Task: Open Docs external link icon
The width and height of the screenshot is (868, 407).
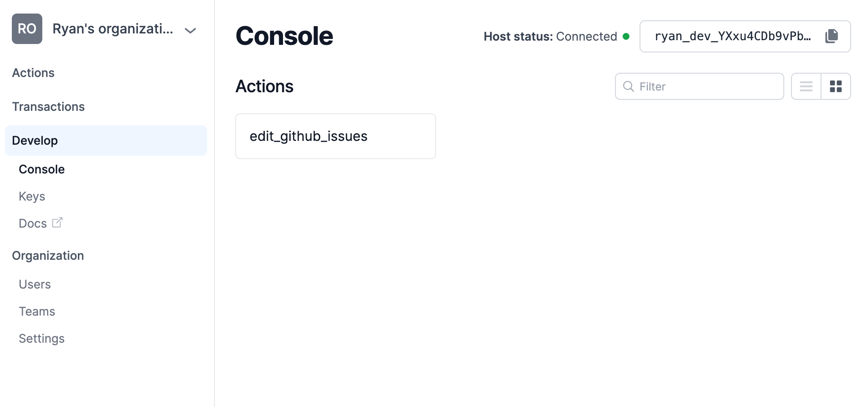Action: click(57, 223)
